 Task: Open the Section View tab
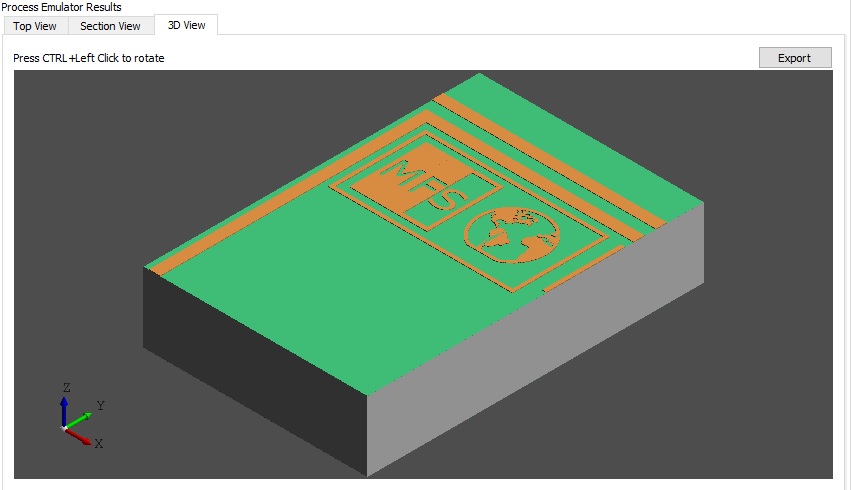(110, 26)
